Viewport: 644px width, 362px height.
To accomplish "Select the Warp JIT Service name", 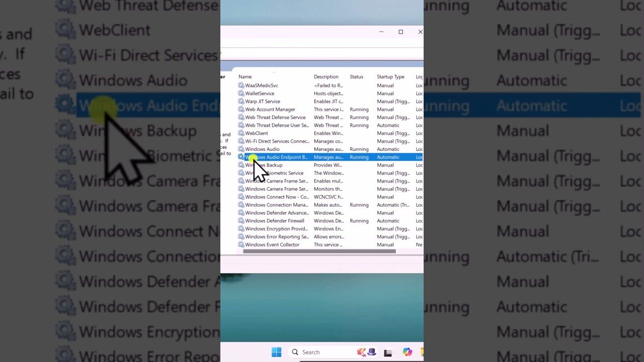I will pyautogui.click(x=263, y=102).
